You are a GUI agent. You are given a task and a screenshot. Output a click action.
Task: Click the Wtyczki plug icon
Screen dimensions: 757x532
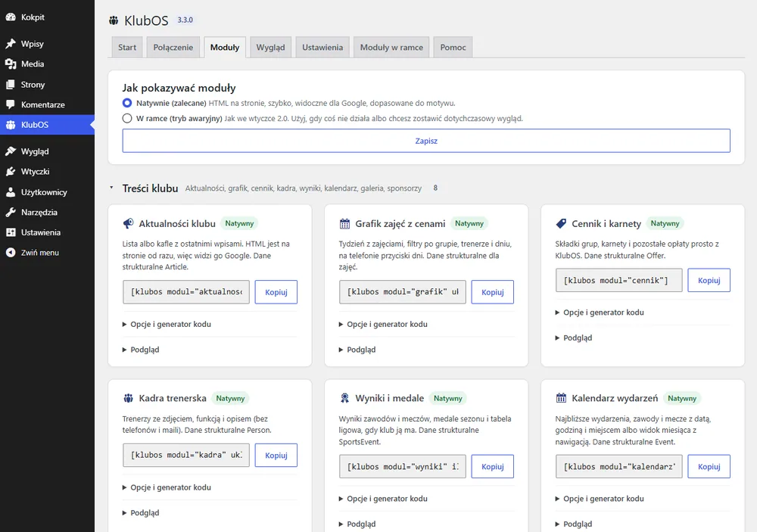tap(11, 172)
